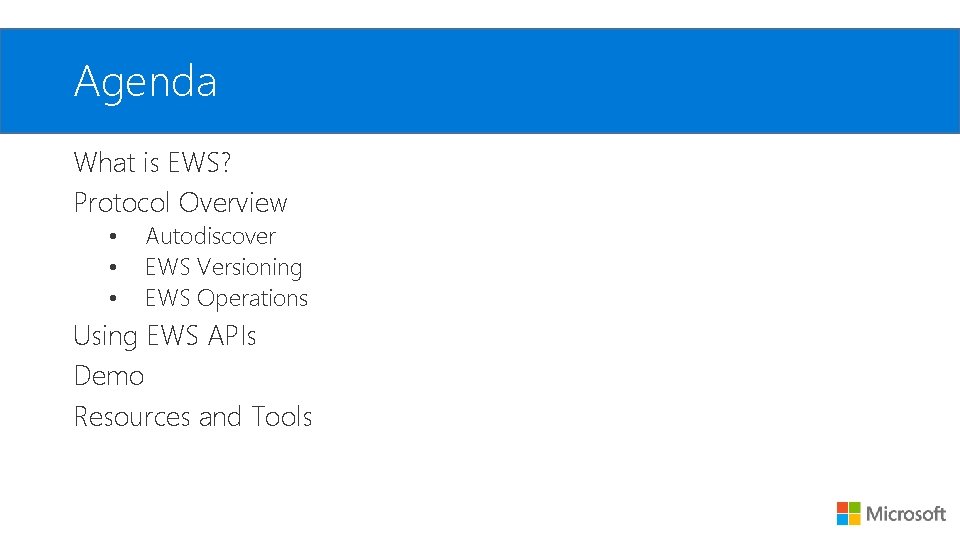
Task: Click the bullet next to EWS Versioning
Action: click(x=113, y=267)
